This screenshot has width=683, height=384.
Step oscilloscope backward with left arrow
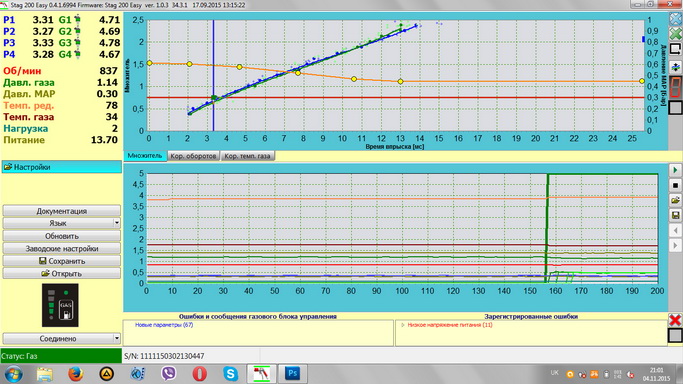675,230
